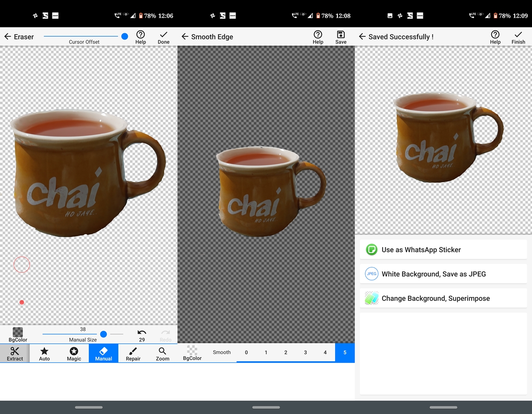
Task: Set smooth level to 3
Action: point(305,352)
